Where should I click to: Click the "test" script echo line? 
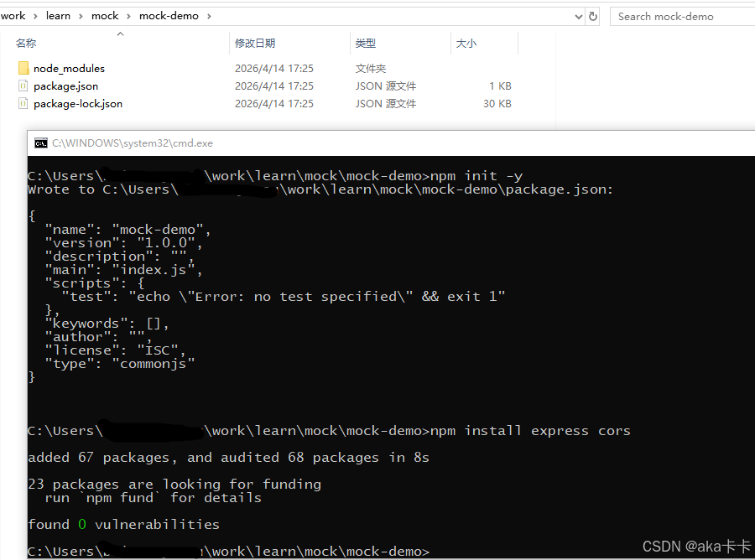tap(284, 297)
